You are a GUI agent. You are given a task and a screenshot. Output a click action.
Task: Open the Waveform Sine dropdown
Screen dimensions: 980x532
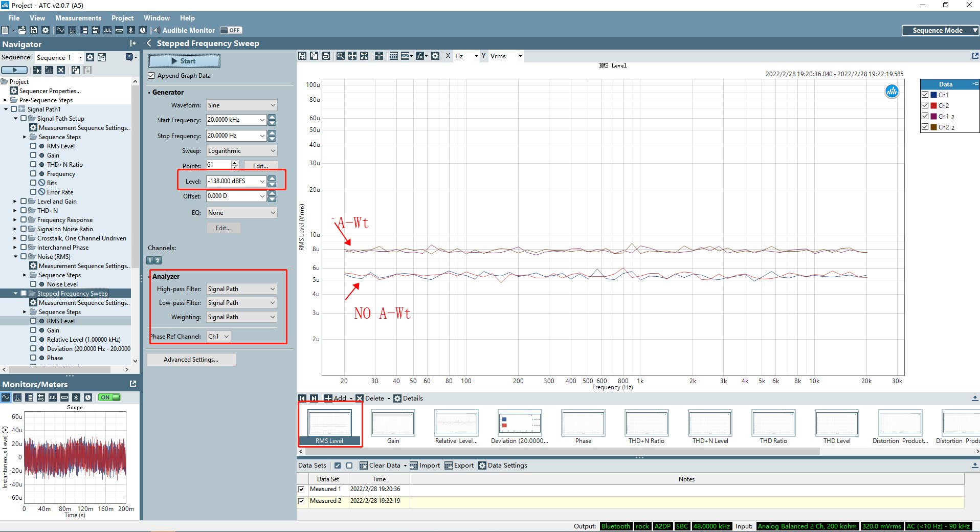pyautogui.click(x=242, y=105)
